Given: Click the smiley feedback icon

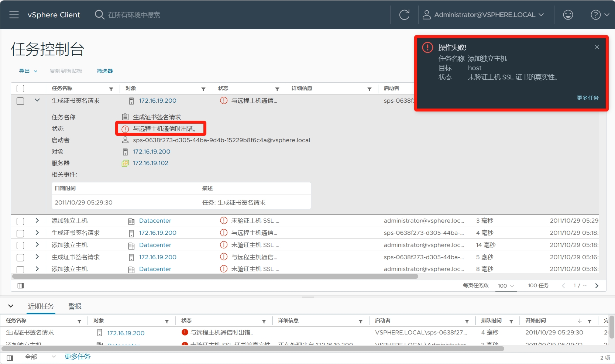Looking at the screenshot, I should [x=568, y=15].
